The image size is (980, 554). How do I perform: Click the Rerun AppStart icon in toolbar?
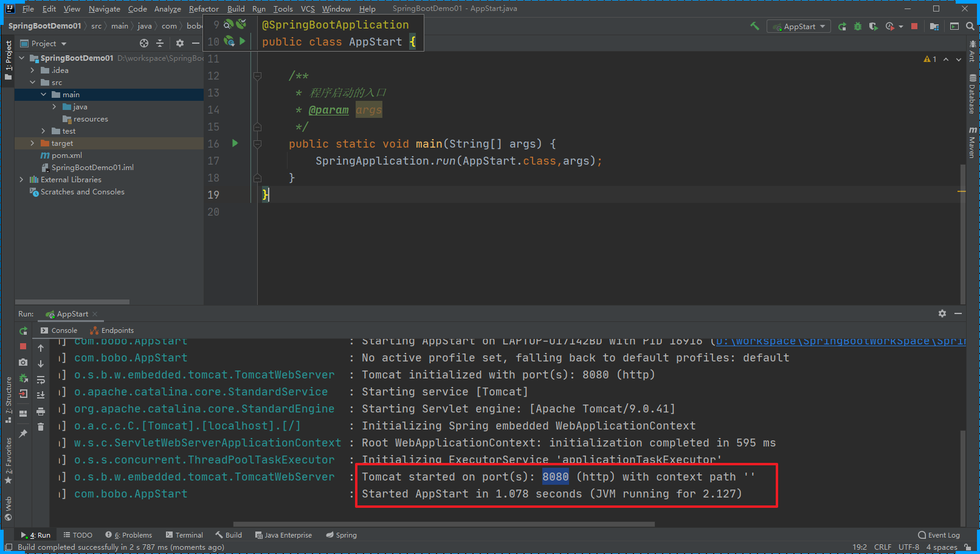tap(842, 26)
